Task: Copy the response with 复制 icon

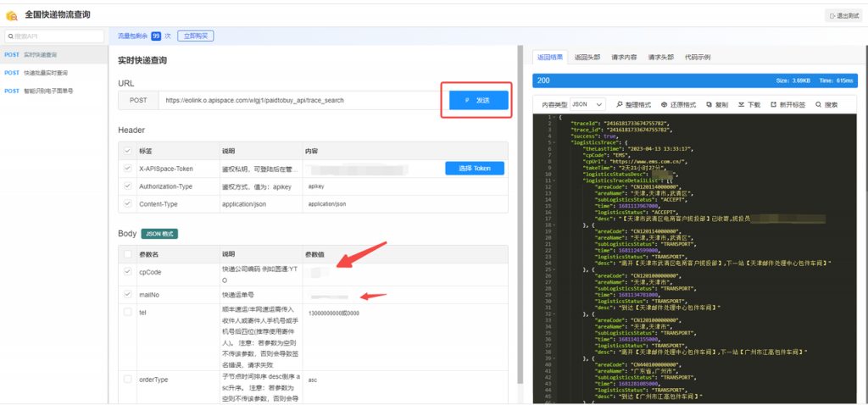Action: click(x=709, y=104)
